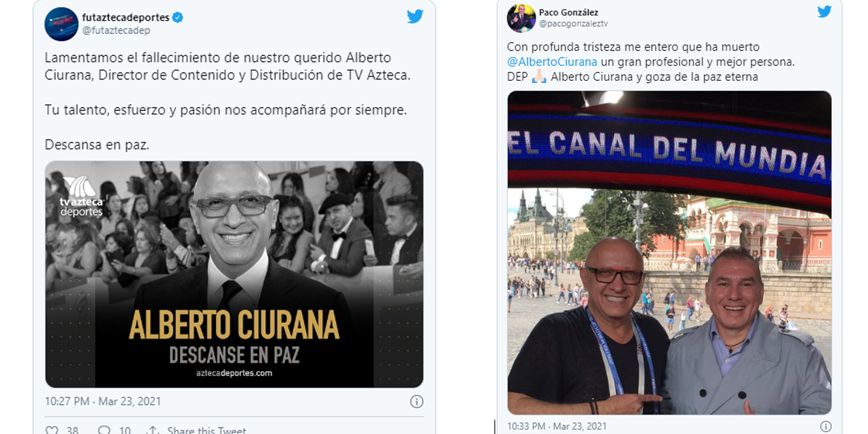The width and height of the screenshot is (868, 434).
Task: Open the futaztecadeportes profile avatar
Action: 61,24
